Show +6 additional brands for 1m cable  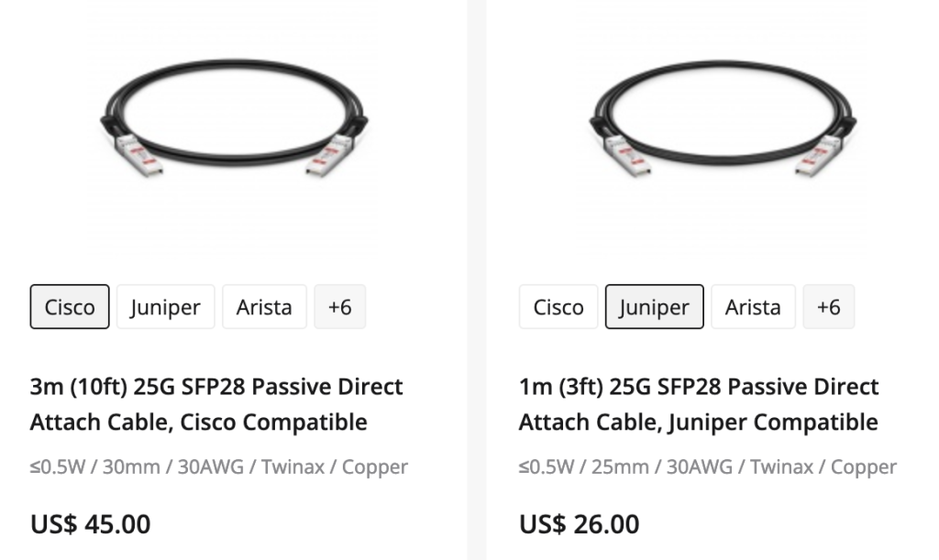[x=828, y=306]
